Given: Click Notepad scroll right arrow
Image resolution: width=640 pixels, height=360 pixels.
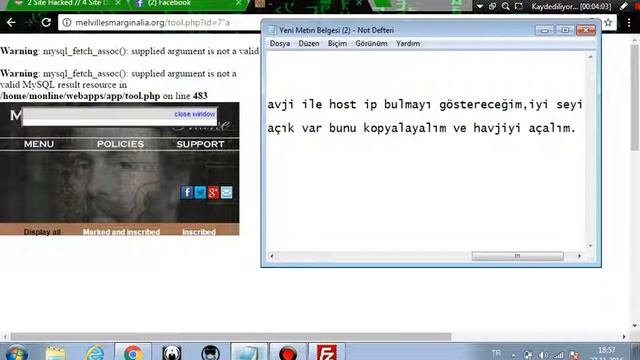Looking at the screenshot, I should click(580, 256).
